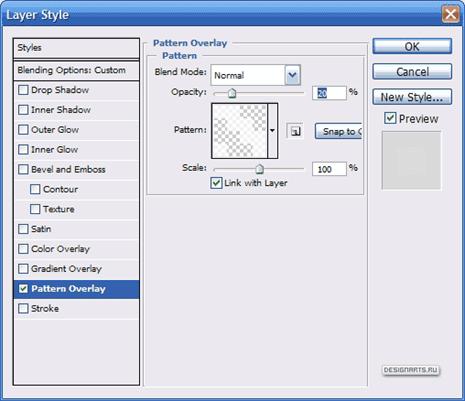
Task: Click the new preset from pattern icon
Action: [x=295, y=131]
